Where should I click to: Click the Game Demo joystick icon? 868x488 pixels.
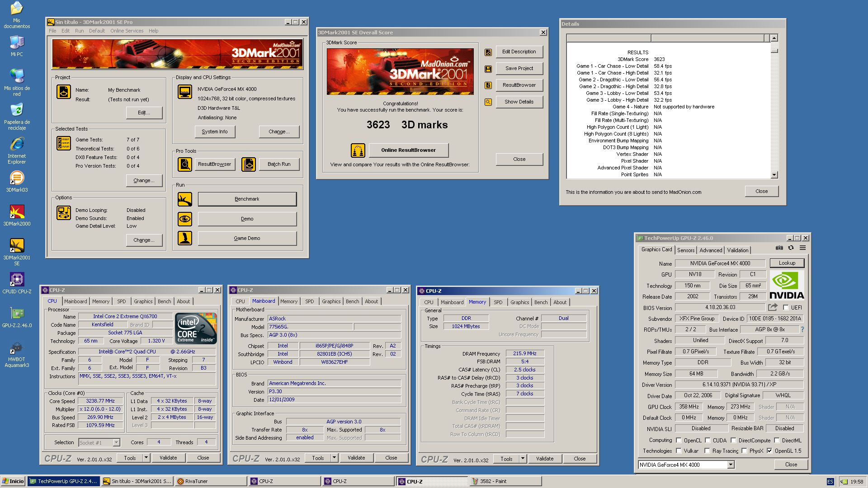[x=185, y=238]
